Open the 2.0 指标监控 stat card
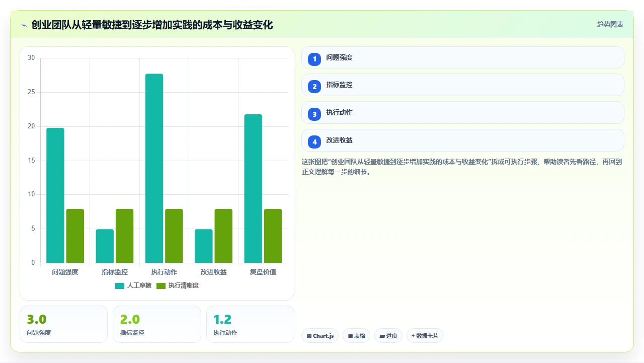644x363 pixels. click(157, 324)
